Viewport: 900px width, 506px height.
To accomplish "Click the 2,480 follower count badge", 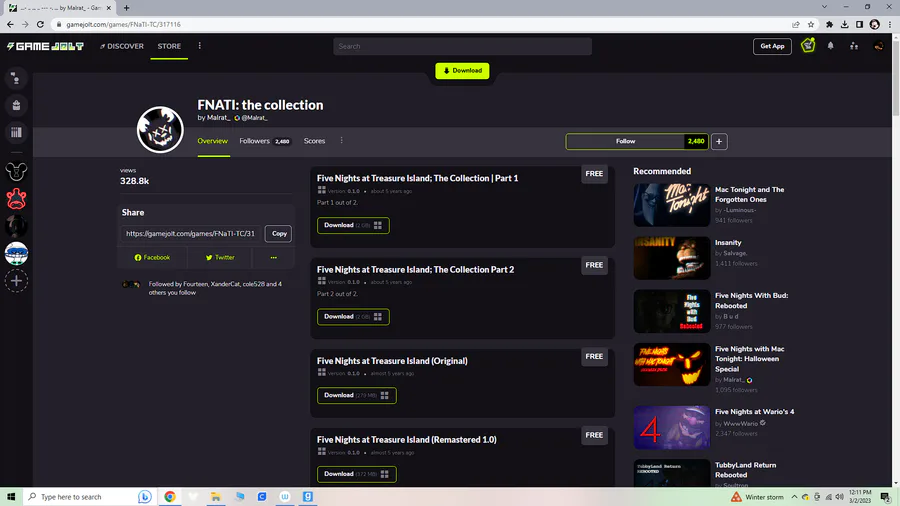I will point(696,141).
